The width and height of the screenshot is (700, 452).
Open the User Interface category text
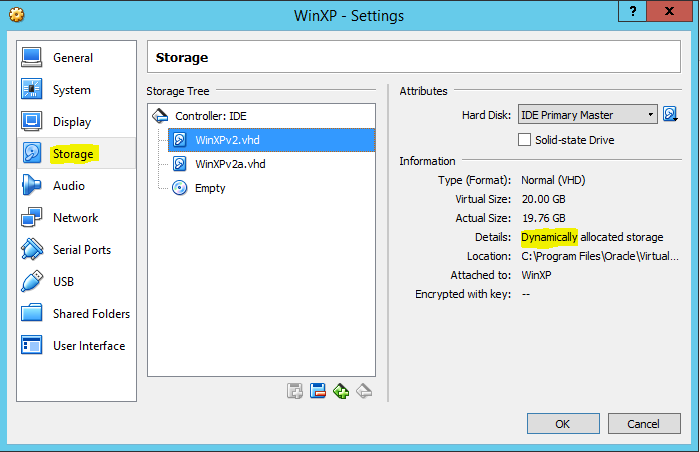89,346
